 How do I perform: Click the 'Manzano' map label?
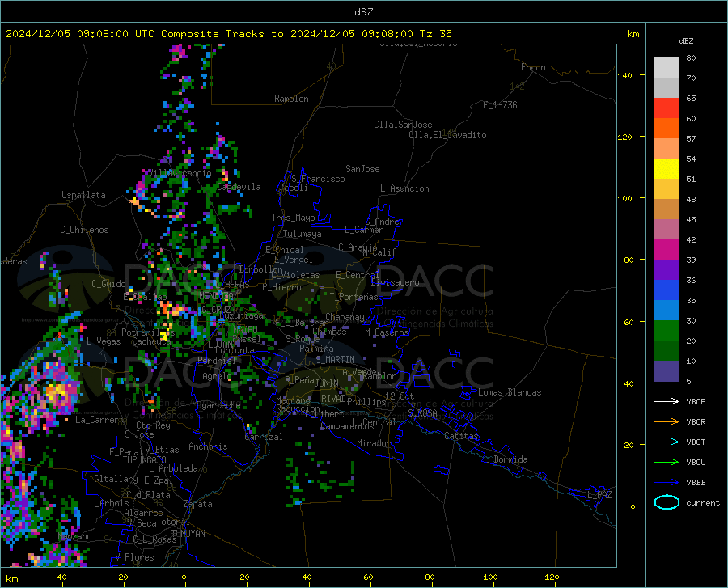click(x=74, y=536)
